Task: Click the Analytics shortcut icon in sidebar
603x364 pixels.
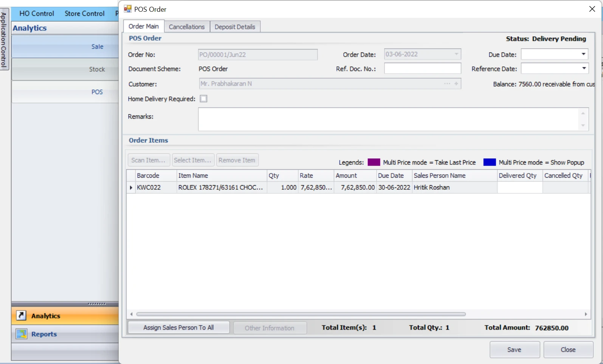Action: [21, 316]
